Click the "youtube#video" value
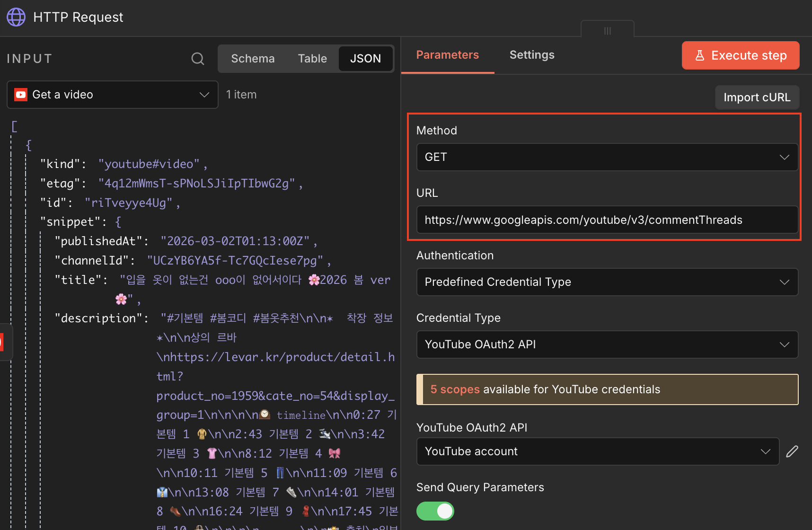Screen dimensions: 812x530 tap(149, 164)
